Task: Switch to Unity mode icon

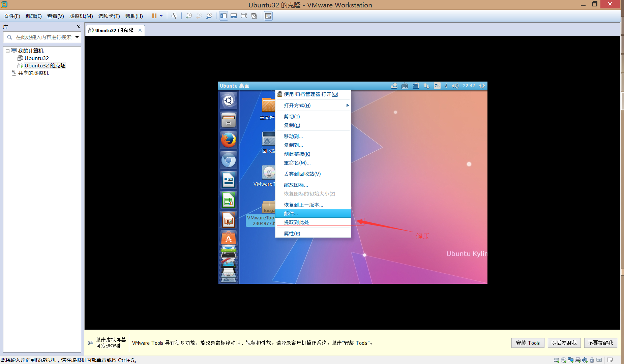Action: click(x=254, y=16)
